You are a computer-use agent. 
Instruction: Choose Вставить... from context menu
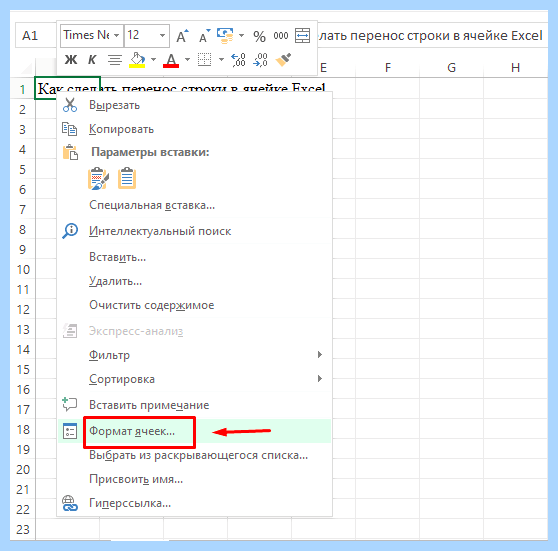194,257
